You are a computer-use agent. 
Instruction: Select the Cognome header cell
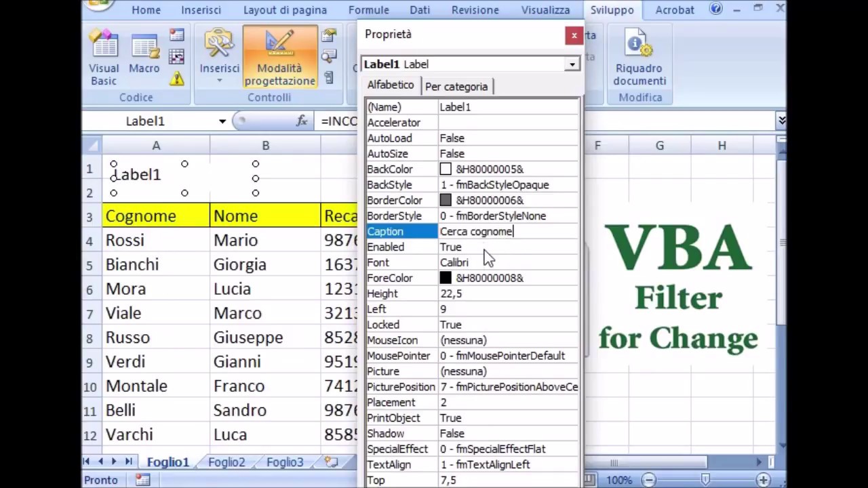click(156, 216)
